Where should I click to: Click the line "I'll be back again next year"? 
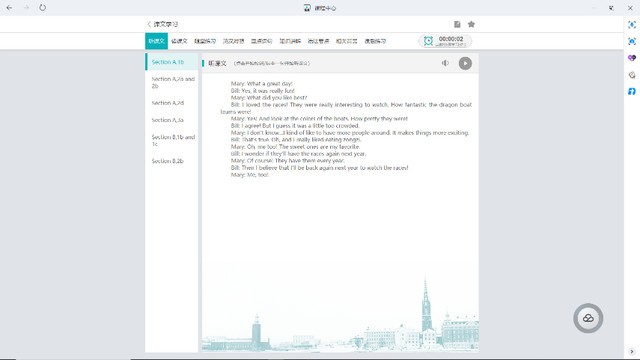(320, 168)
